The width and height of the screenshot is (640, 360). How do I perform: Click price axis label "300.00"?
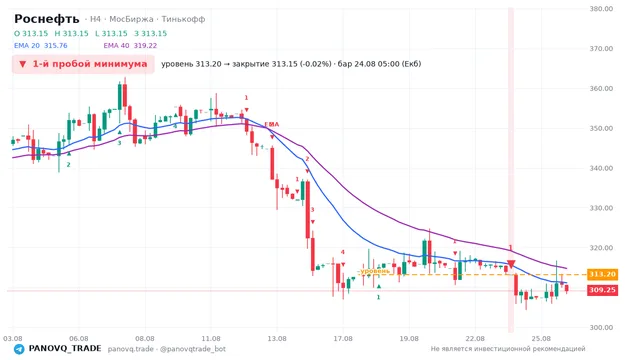(x=601, y=328)
